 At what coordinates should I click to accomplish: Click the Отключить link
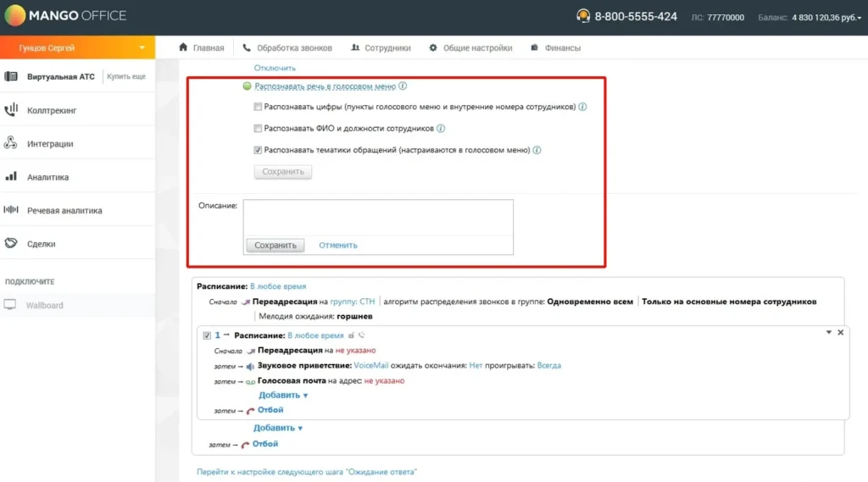click(275, 68)
